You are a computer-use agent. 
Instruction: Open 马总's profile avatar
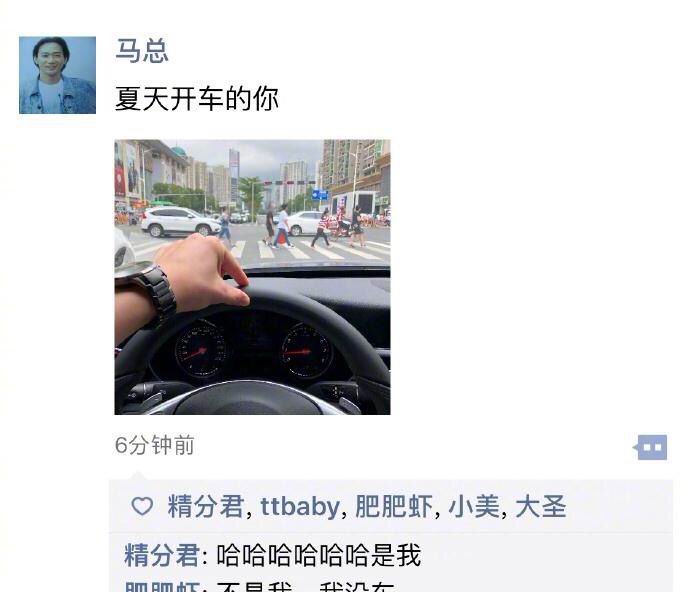coord(57,75)
